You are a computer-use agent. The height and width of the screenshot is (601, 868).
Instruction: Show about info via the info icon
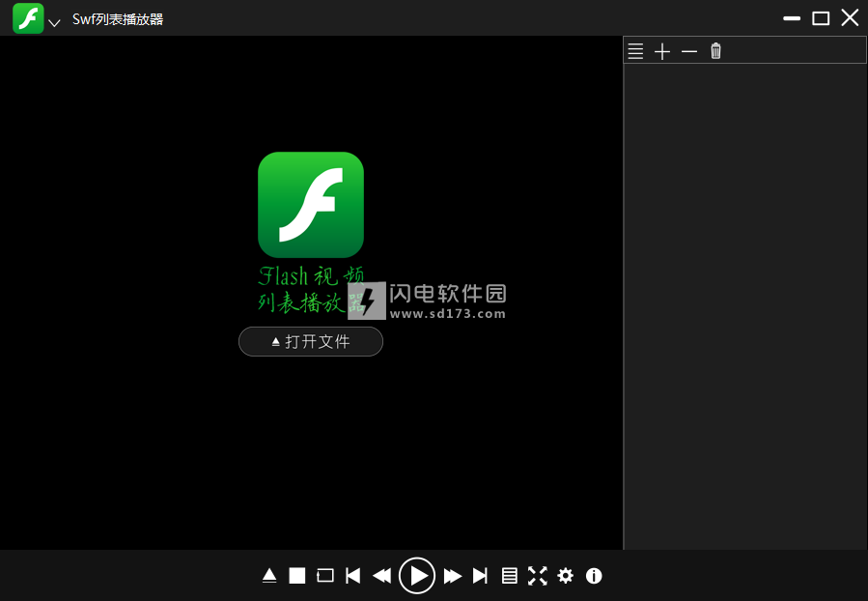click(594, 576)
